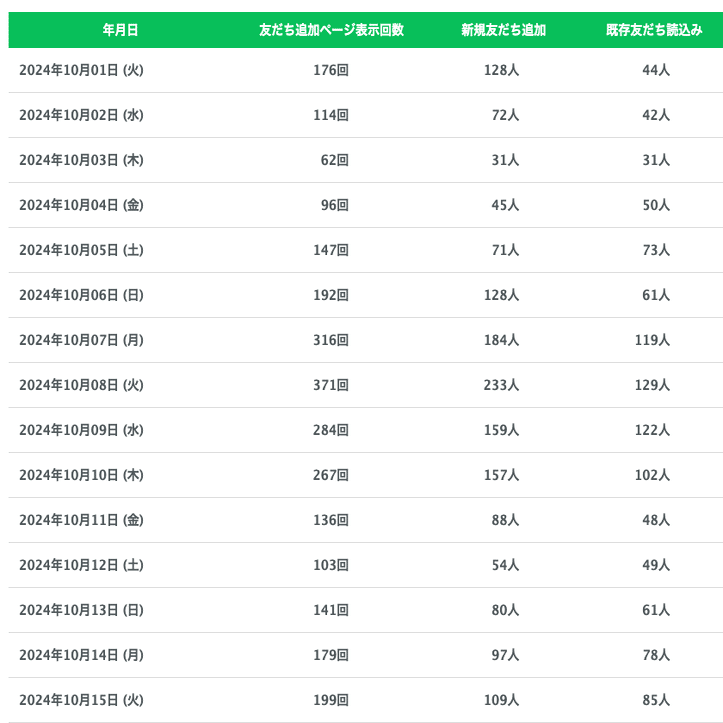The image size is (723, 723).
Task: Select the 119人 existing friends value
Action: [x=652, y=340]
